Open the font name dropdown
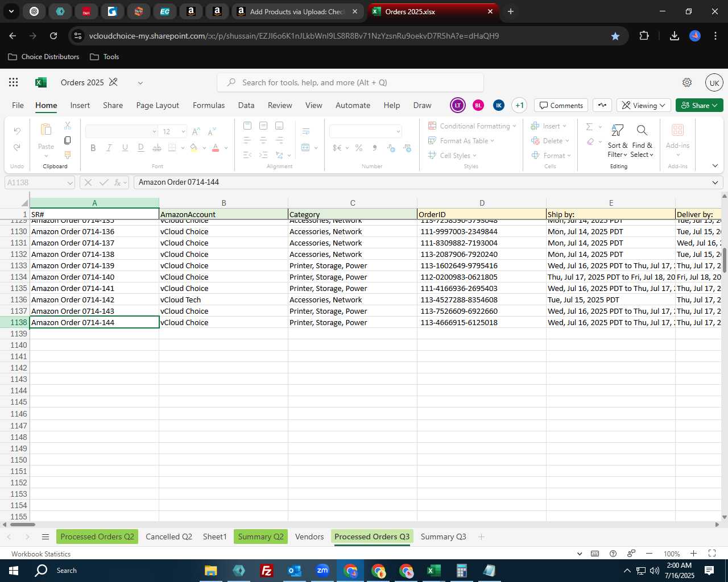This screenshot has height=582, width=728. (x=154, y=132)
